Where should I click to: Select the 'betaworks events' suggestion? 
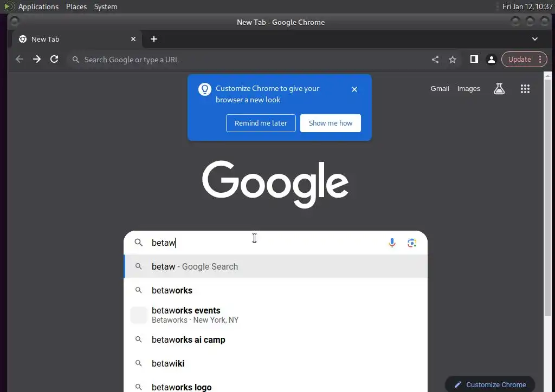tap(275, 315)
